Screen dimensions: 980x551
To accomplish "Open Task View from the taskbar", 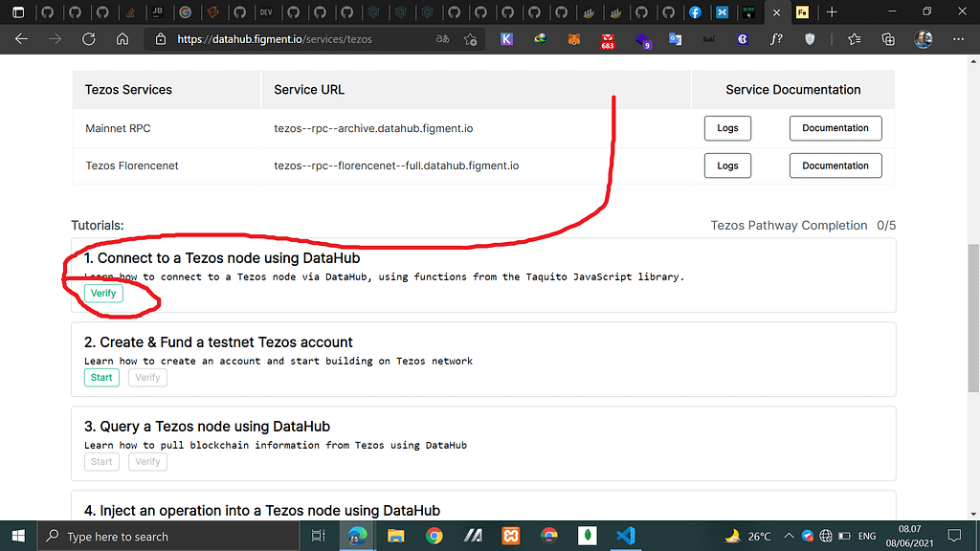I will click(x=318, y=536).
